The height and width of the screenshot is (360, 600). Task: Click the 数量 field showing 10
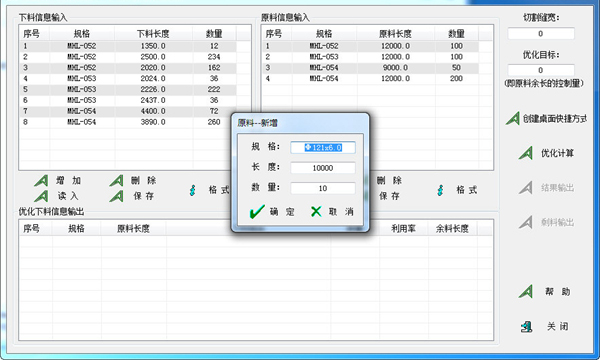pyautogui.click(x=323, y=188)
